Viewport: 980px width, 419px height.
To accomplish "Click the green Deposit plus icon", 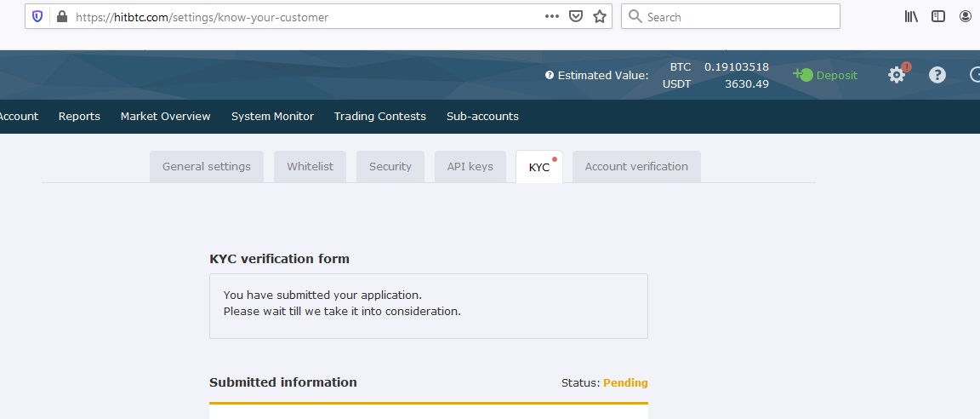I will (x=803, y=74).
